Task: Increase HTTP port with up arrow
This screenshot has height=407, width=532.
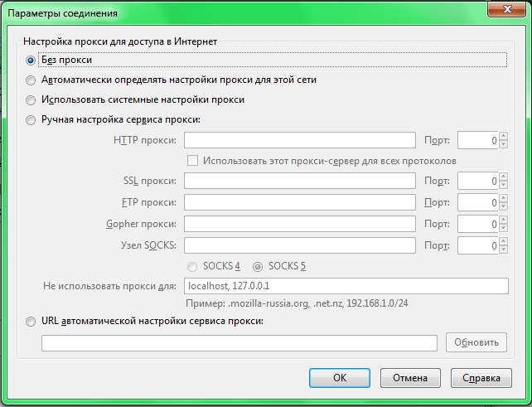Action: click(504, 136)
